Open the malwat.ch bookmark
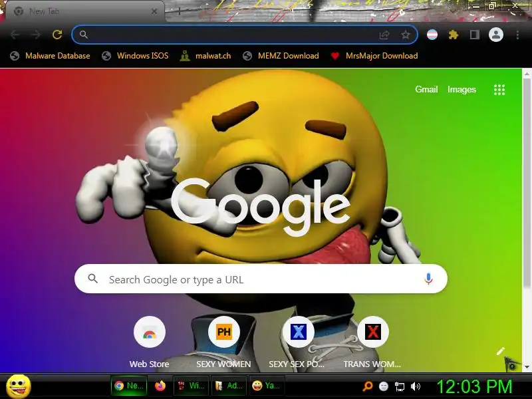The image size is (532, 399). coord(205,56)
